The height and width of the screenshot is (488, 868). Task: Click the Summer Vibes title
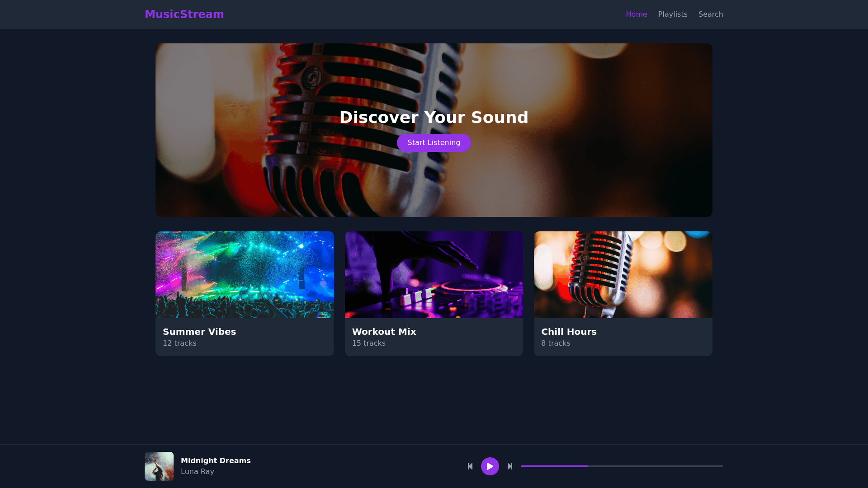199,332
